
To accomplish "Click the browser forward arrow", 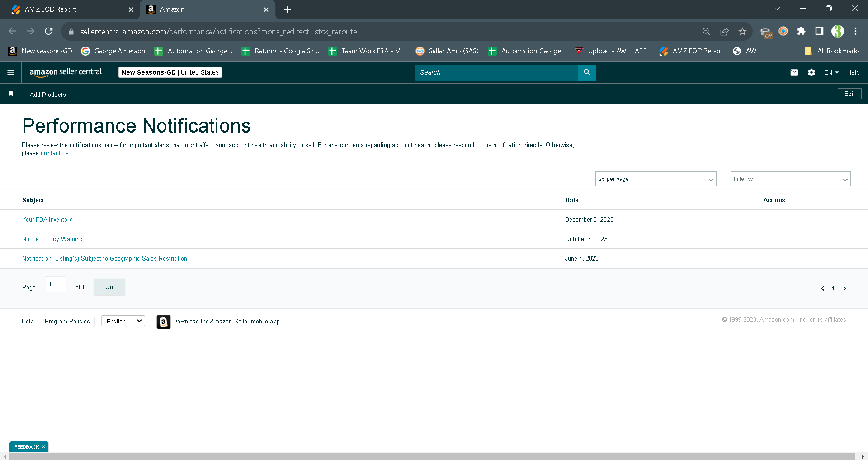I will click(30, 31).
